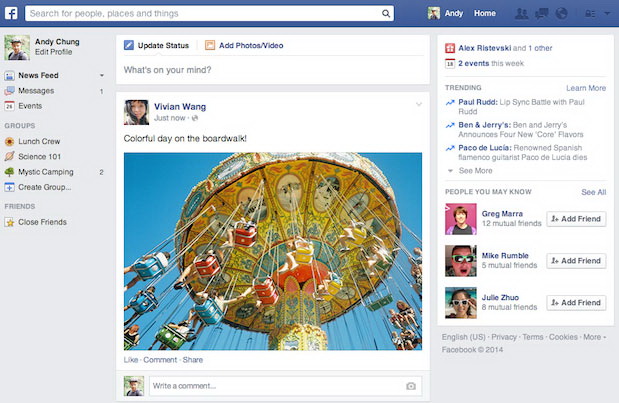Open Messages in left sidebar
The image size is (619, 403).
pos(36,91)
